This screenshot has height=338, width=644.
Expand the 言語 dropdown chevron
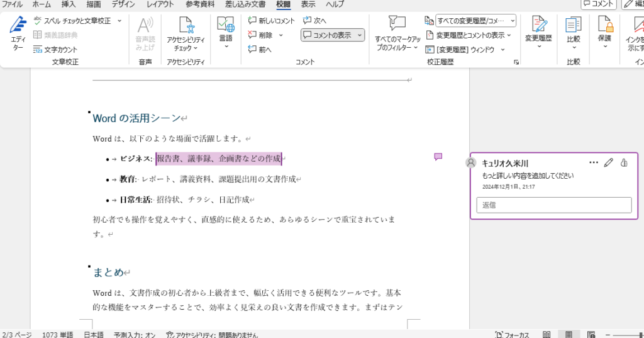(x=226, y=47)
